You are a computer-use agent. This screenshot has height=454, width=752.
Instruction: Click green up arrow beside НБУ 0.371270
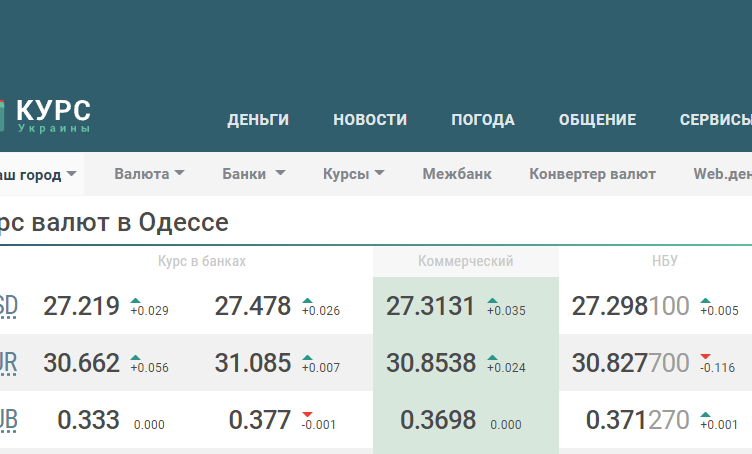[705, 415]
